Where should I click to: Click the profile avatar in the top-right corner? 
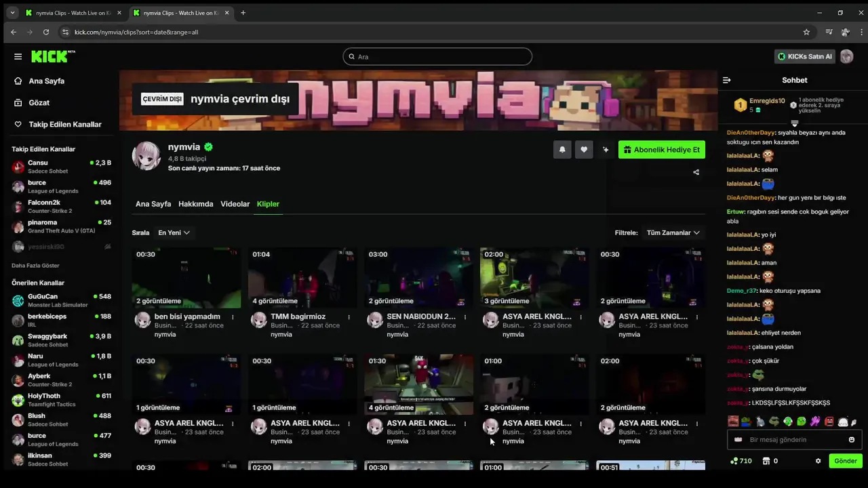(846, 56)
